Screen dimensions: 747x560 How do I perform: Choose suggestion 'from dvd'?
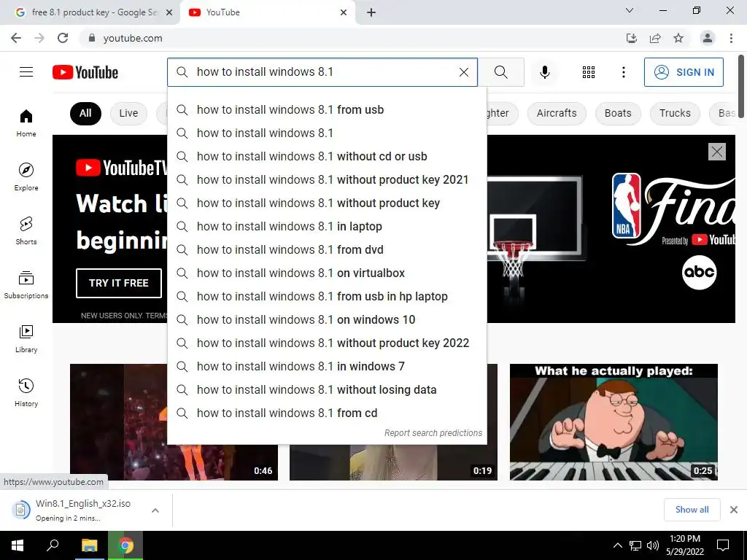(328, 249)
